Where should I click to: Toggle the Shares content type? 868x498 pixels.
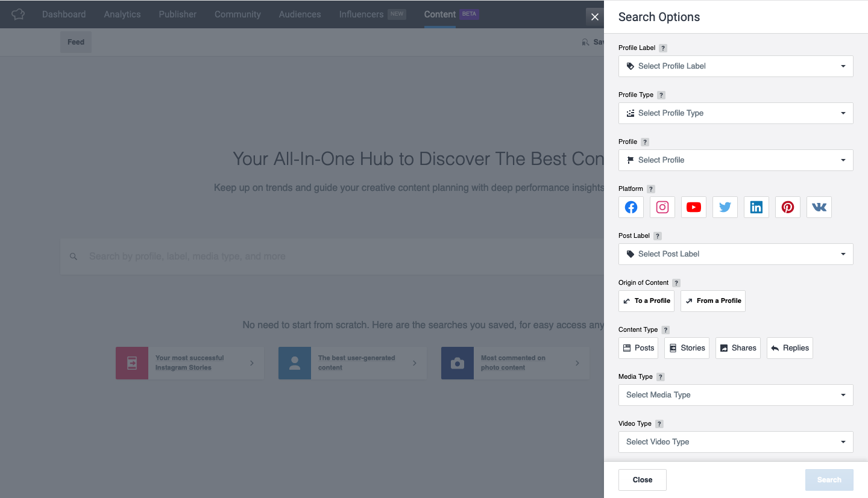point(738,348)
